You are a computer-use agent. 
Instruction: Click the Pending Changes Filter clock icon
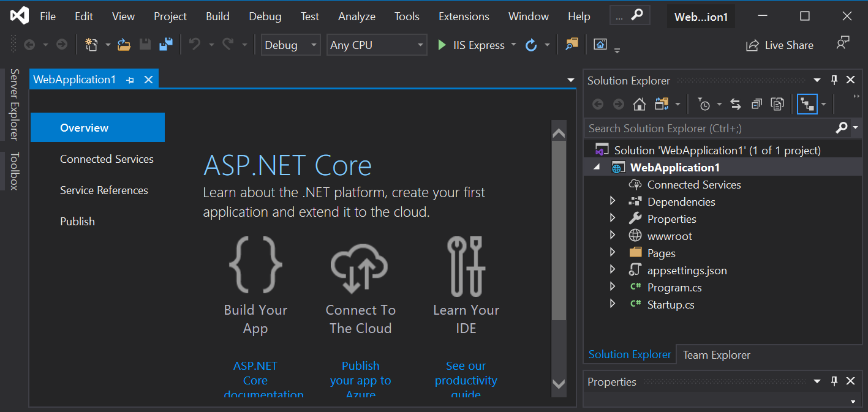(704, 105)
